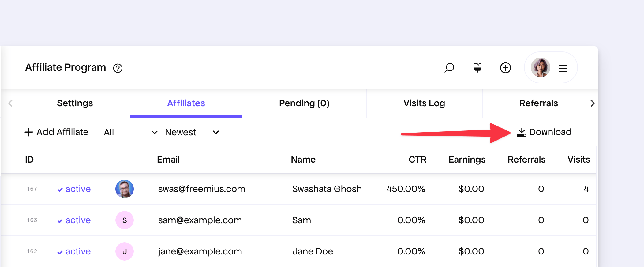This screenshot has height=267, width=644.
Task: Click Jane Doe's pink 'J' avatar
Action: (124, 251)
